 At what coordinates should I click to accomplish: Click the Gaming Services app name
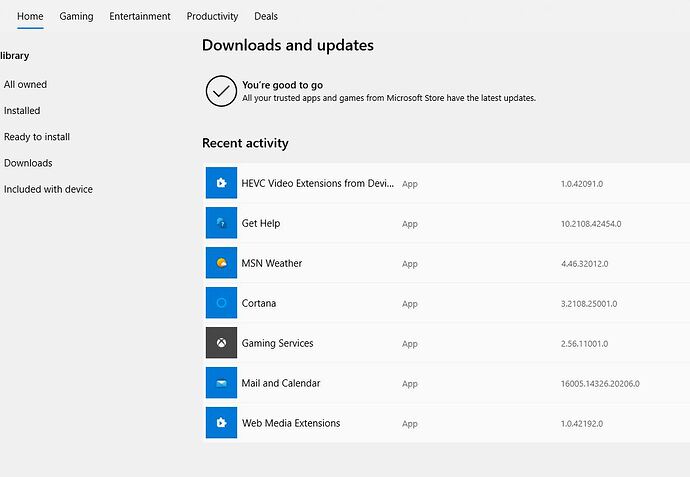click(x=277, y=343)
